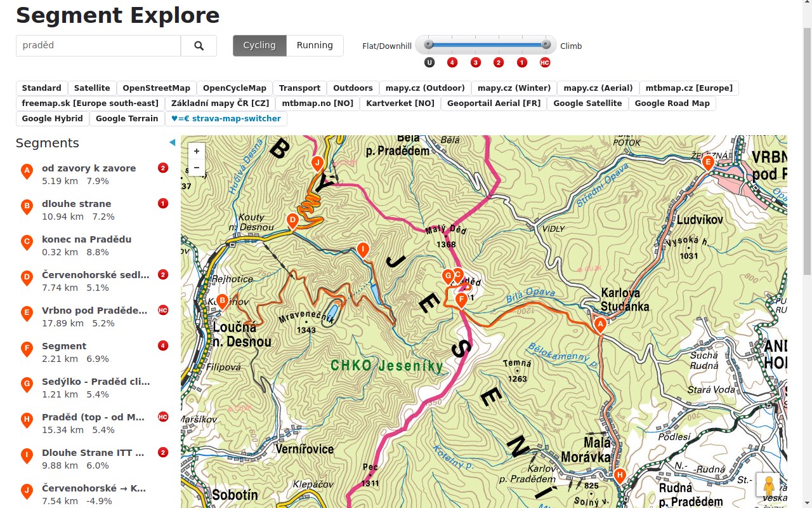Click the search magnifier button
The image size is (812, 508).
(x=199, y=46)
